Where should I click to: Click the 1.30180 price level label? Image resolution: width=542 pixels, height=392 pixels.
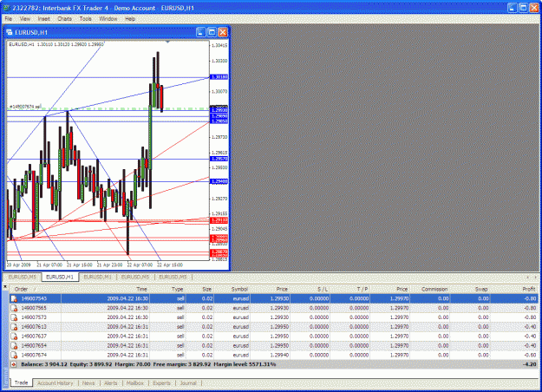coord(219,76)
